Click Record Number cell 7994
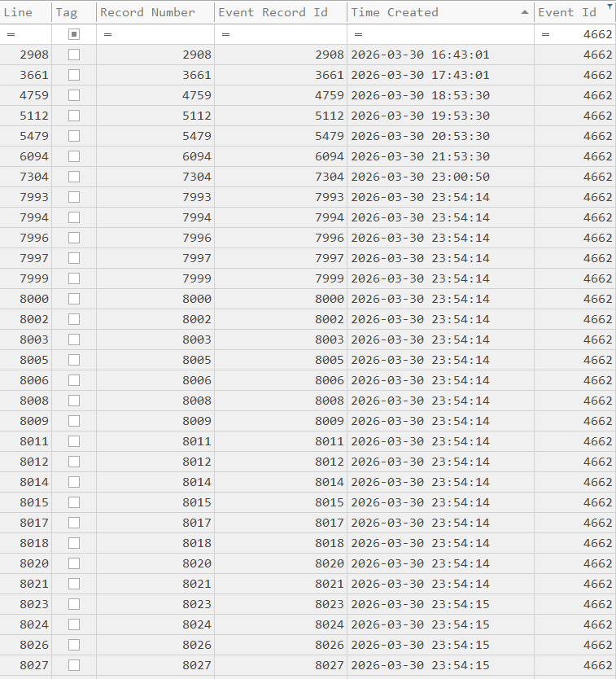This screenshot has width=616, height=679. tap(155, 217)
